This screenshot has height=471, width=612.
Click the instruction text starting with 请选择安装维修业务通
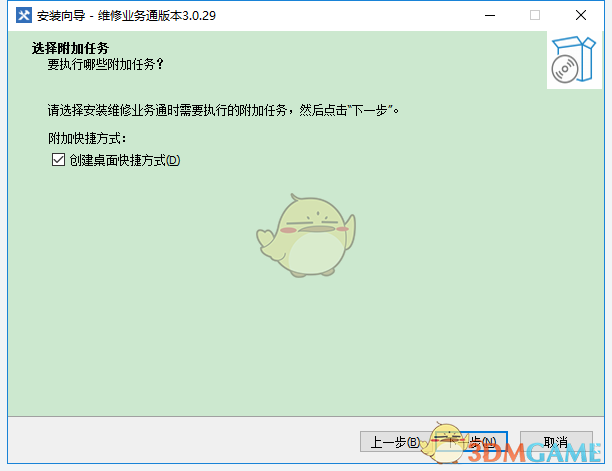pyautogui.click(x=223, y=110)
